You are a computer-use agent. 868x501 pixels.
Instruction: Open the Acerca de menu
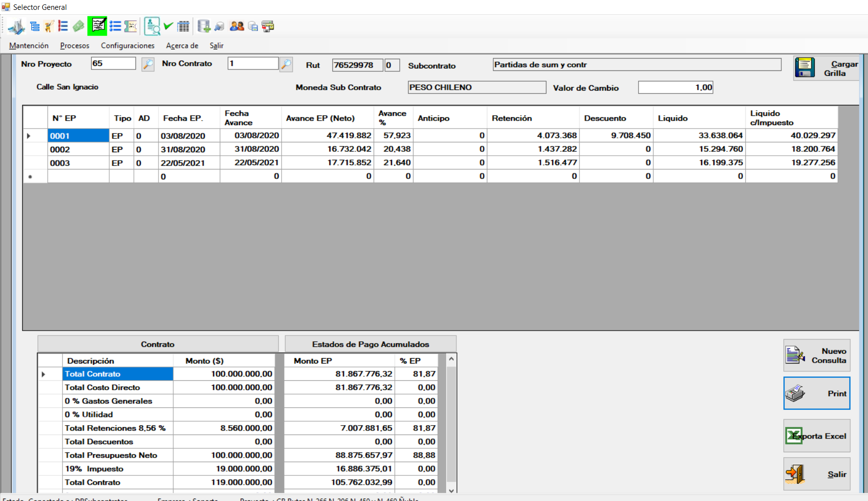[x=182, y=45]
